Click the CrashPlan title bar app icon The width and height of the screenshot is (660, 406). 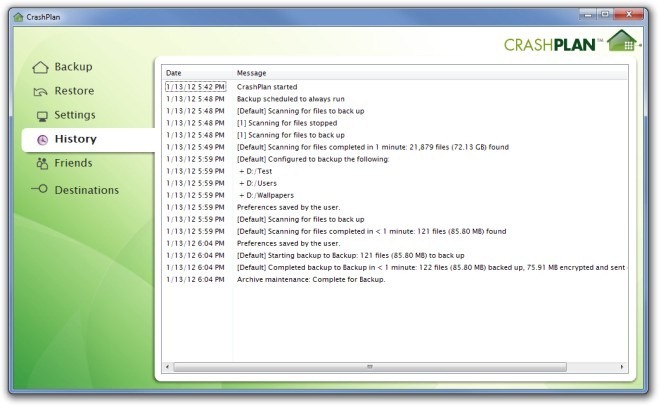click(18, 17)
